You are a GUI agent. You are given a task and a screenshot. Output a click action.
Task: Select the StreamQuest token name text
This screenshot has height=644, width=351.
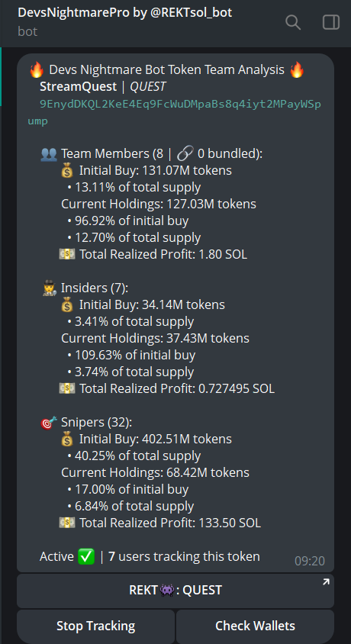[78, 87]
